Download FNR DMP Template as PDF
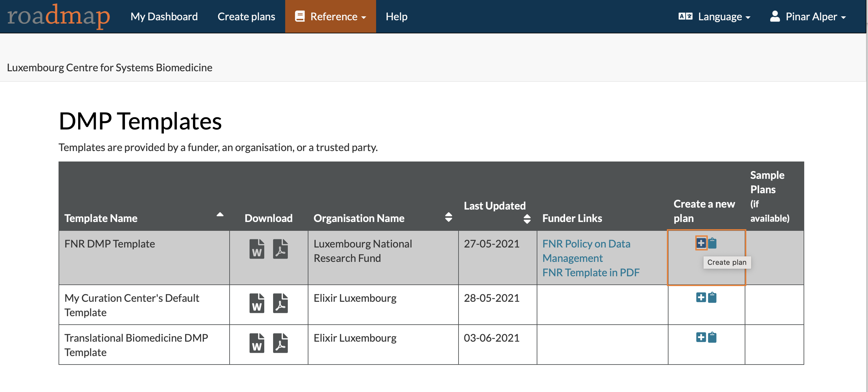This screenshot has width=868, height=392. point(280,249)
